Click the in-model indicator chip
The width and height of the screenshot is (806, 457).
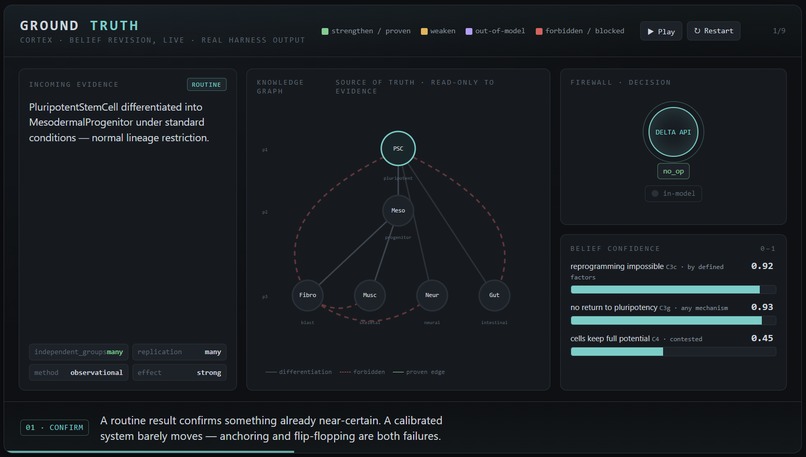coord(673,193)
